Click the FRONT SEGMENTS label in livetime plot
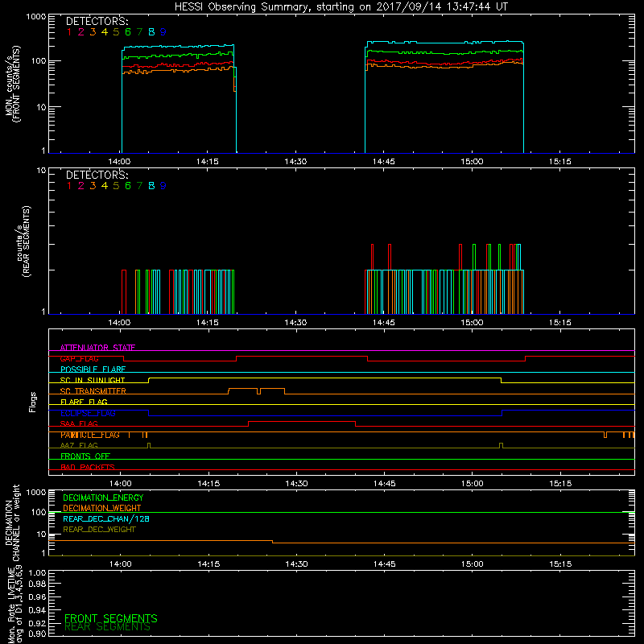644x644 pixels. pos(111,618)
